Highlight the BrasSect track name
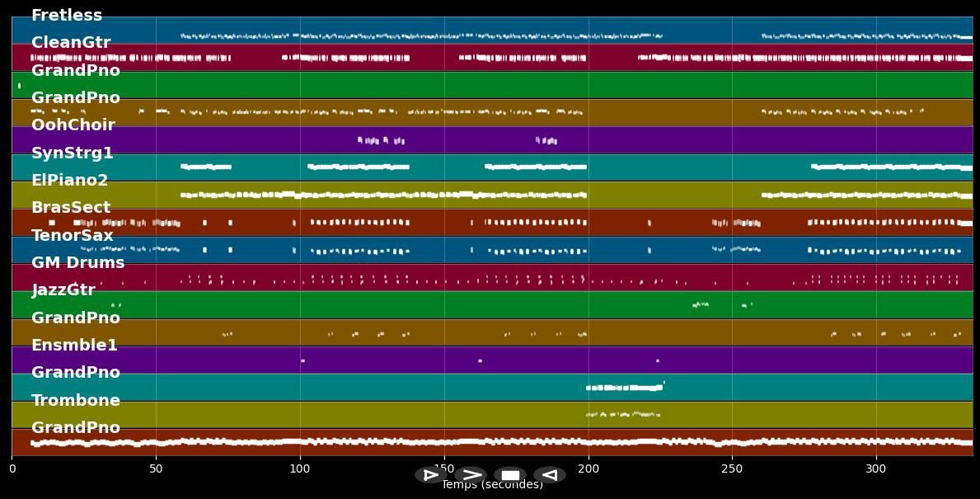Screen dimensions: 980x499 [71, 208]
